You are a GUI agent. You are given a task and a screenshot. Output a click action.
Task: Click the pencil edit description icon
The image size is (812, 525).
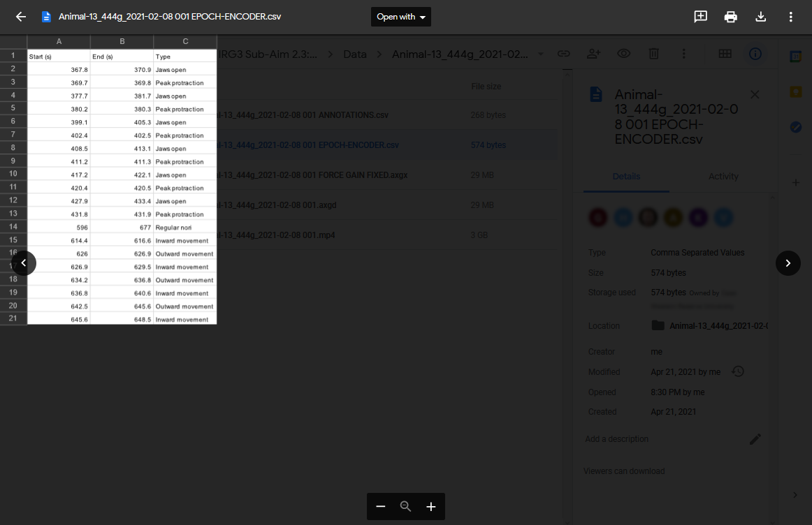pyautogui.click(x=755, y=439)
